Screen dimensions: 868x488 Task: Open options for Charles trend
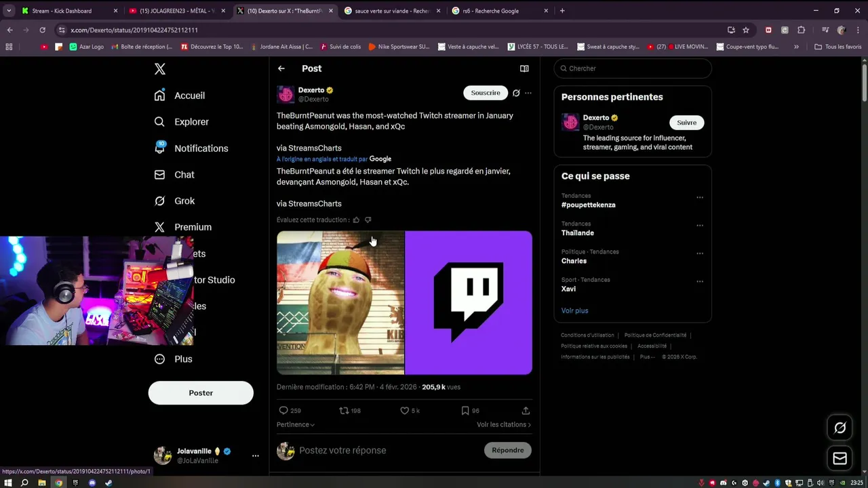point(700,253)
